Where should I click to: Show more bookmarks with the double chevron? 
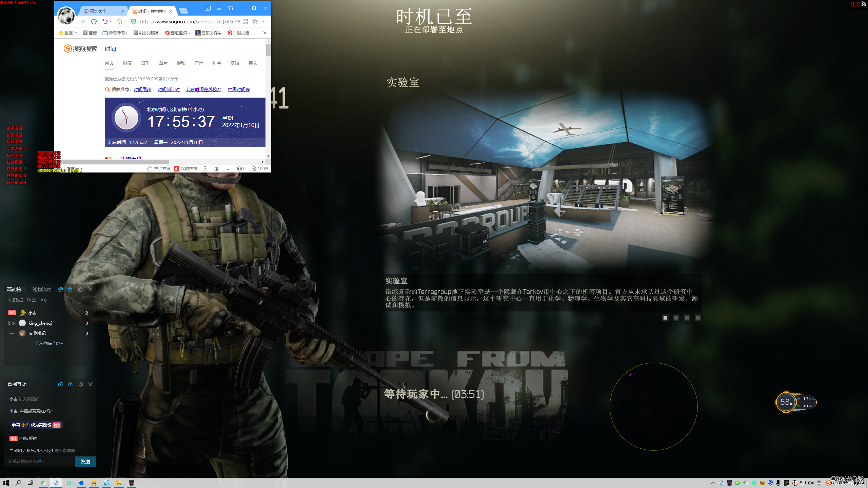click(x=265, y=33)
